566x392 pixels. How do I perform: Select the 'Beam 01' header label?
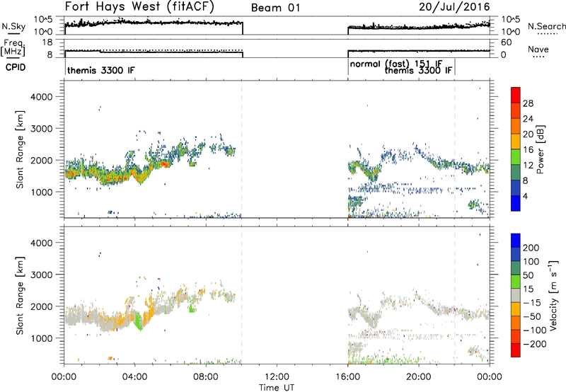tap(275, 8)
